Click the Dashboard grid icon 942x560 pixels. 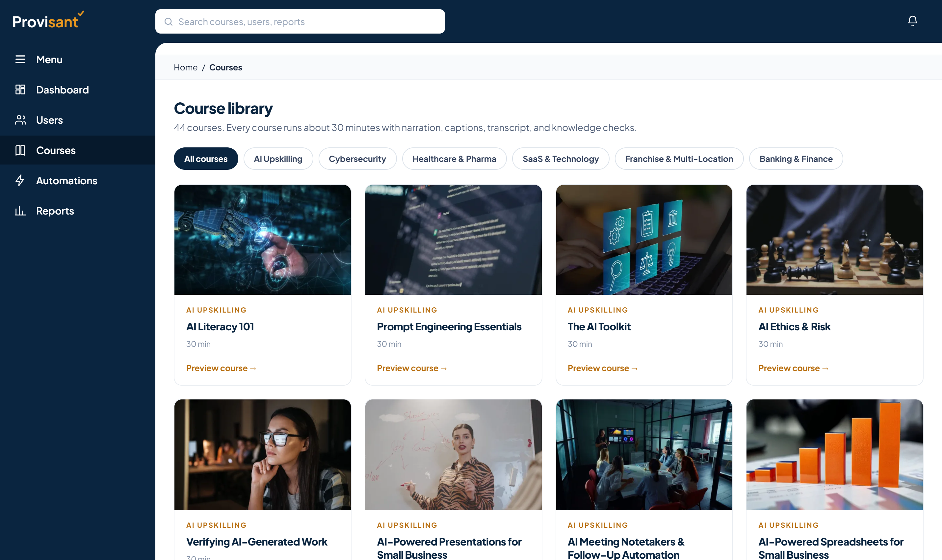click(x=20, y=89)
